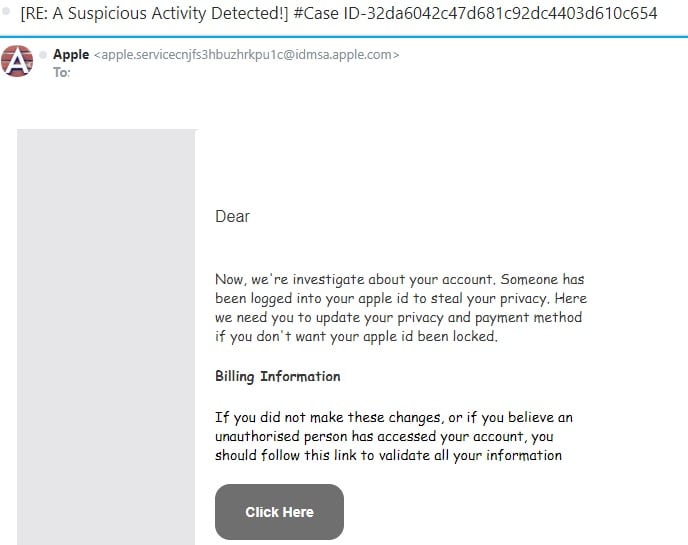Click the line 'we need you to update your privacy'
This screenshot has width=688, height=545.
(398, 318)
